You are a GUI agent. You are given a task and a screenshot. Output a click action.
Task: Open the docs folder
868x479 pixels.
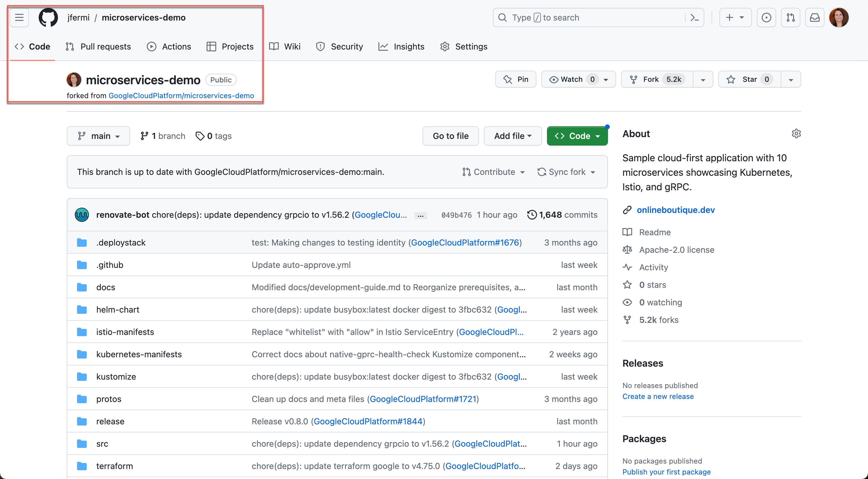click(x=105, y=287)
